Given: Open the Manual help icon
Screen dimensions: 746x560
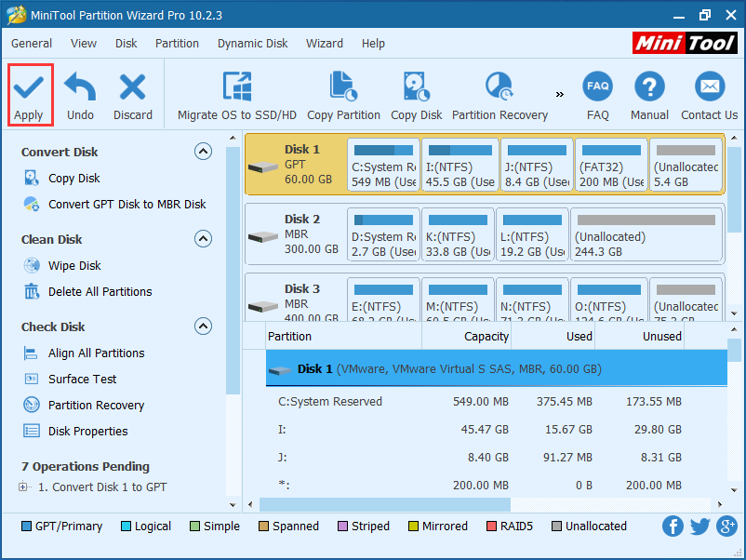Looking at the screenshot, I should (x=649, y=95).
